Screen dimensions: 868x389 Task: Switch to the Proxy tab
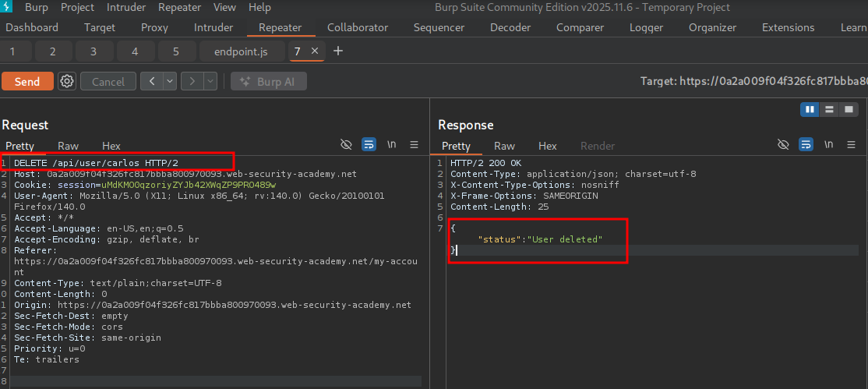pos(154,28)
